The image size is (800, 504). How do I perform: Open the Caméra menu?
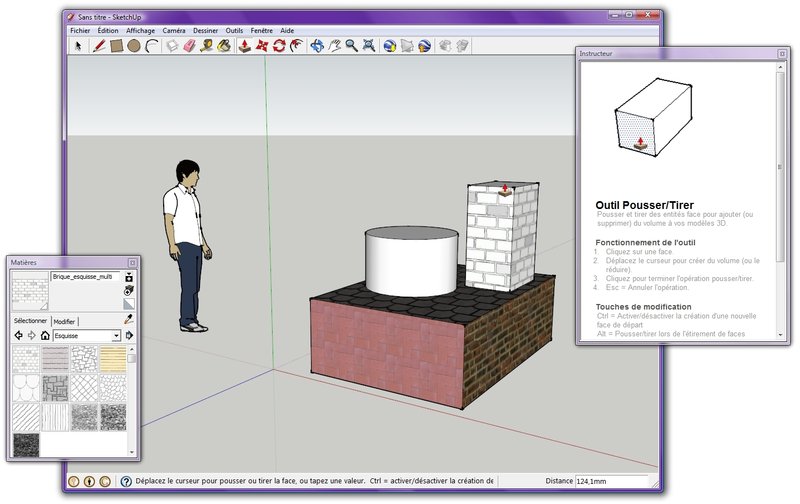pyautogui.click(x=174, y=31)
